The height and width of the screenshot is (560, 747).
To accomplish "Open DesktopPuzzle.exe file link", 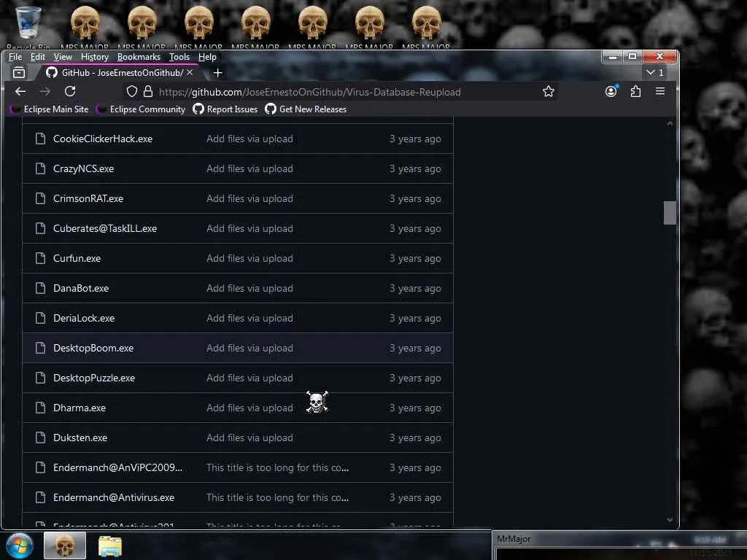I will [x=94, y=378].
